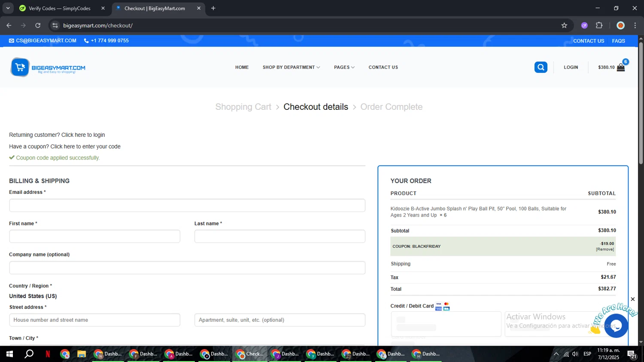Click the blue search icon button
The image size is (644, 362).
click(x=541, y=67)
